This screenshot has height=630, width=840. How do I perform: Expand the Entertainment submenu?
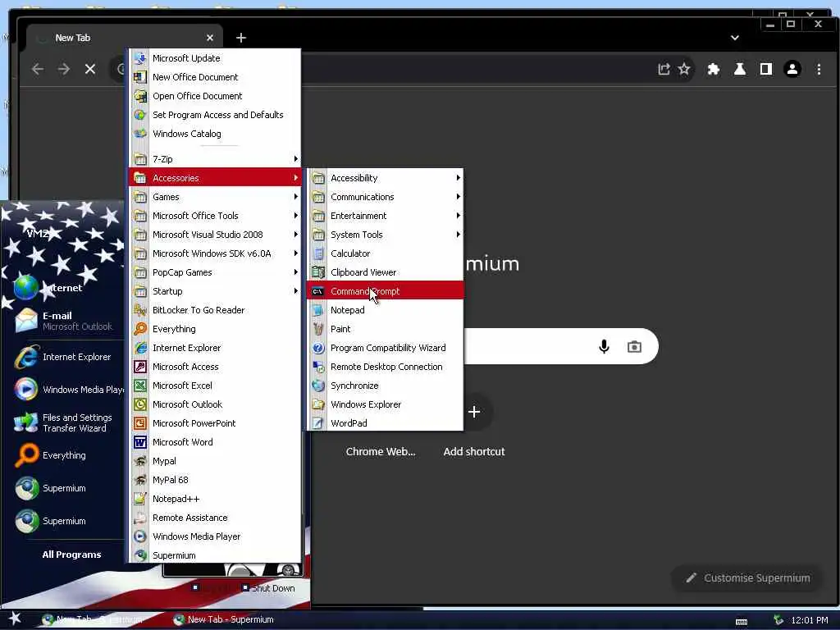pos(385,216)
